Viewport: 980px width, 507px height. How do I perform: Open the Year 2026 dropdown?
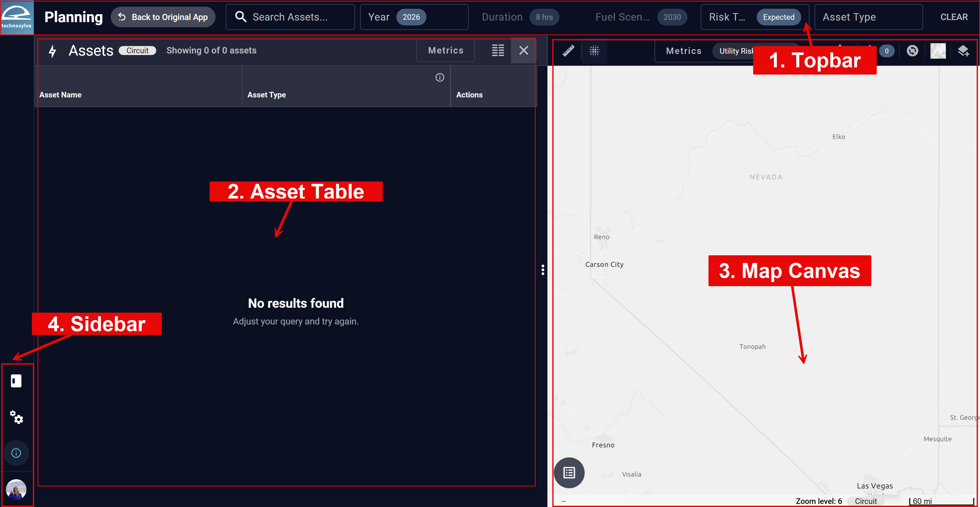point(414,17)
